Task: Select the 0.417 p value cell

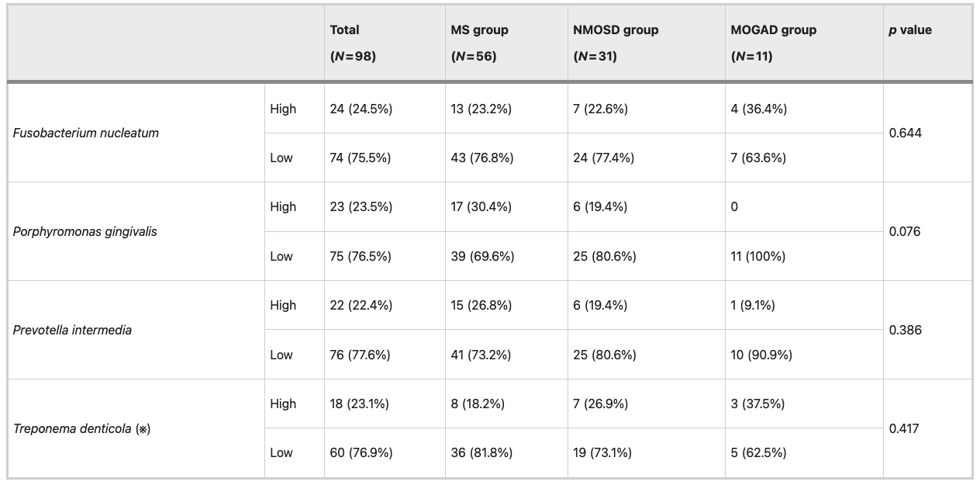Action: (x=904, y=428)
